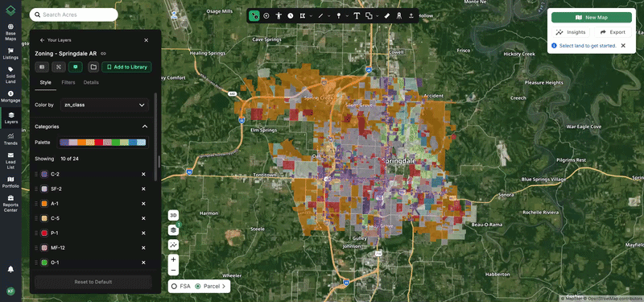Image resolution: width=644 pixels, height=302 pixels.
Task: Click the person figure tool
Action: point(279,16)
